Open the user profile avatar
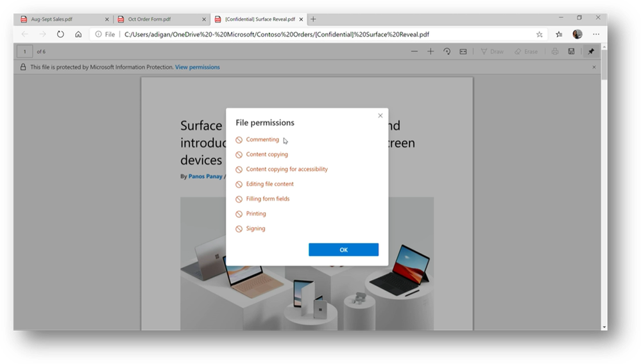641x364 pixels. tap(577, 34)
